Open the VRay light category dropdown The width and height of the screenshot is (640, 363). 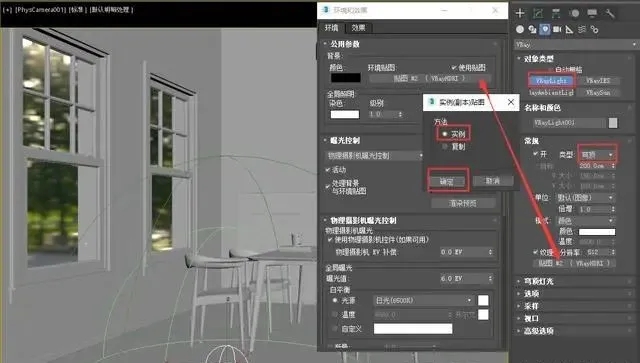coord(576,44)
